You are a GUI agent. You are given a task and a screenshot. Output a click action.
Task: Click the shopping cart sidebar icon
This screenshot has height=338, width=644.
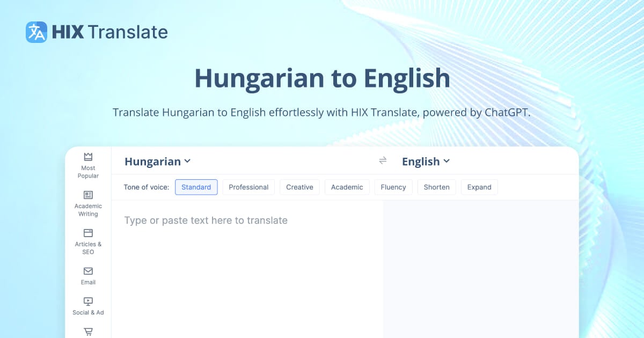pyautogui.click(x=87, y=332)
